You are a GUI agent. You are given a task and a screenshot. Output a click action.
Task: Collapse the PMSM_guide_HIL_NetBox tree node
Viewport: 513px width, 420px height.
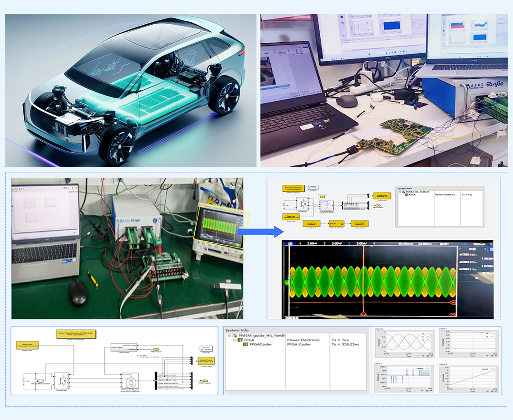tap(229, 335)
